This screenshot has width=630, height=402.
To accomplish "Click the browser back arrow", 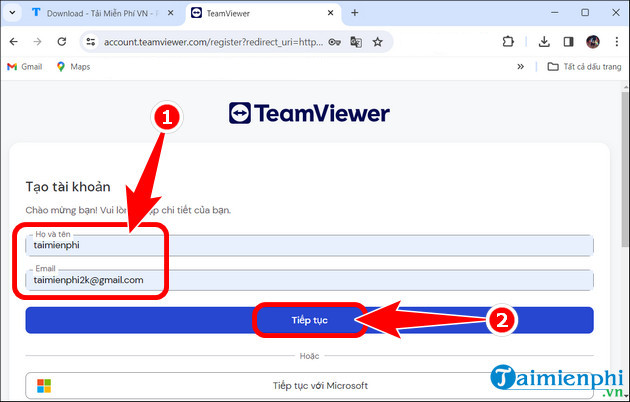I will tap(14, 41).
